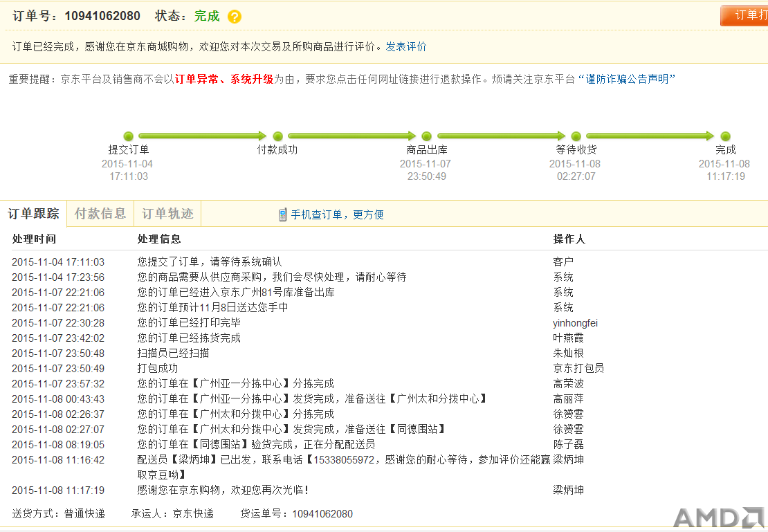Click the 您提交了订单,请等待系统确认 row
This screenshot has height=532, width=768.
click(x=210, y=262)
